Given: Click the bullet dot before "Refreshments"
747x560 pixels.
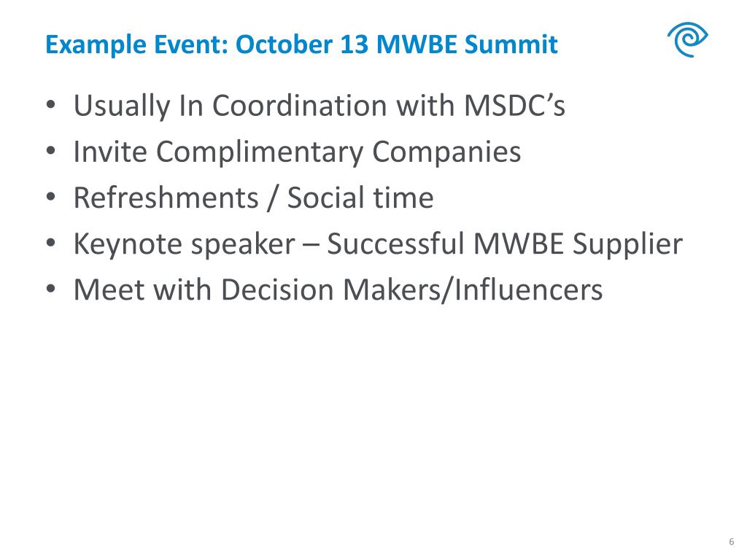Looking at the screenshot, I should point(50,198).
